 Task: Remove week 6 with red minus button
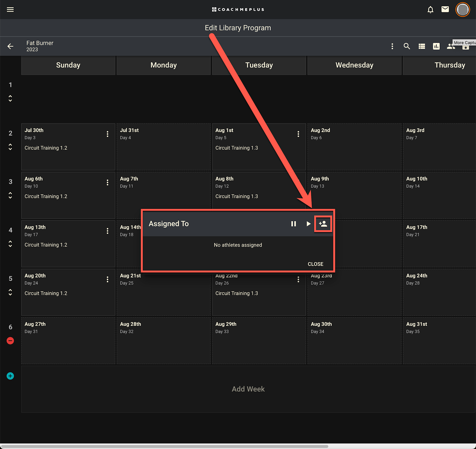10,341
